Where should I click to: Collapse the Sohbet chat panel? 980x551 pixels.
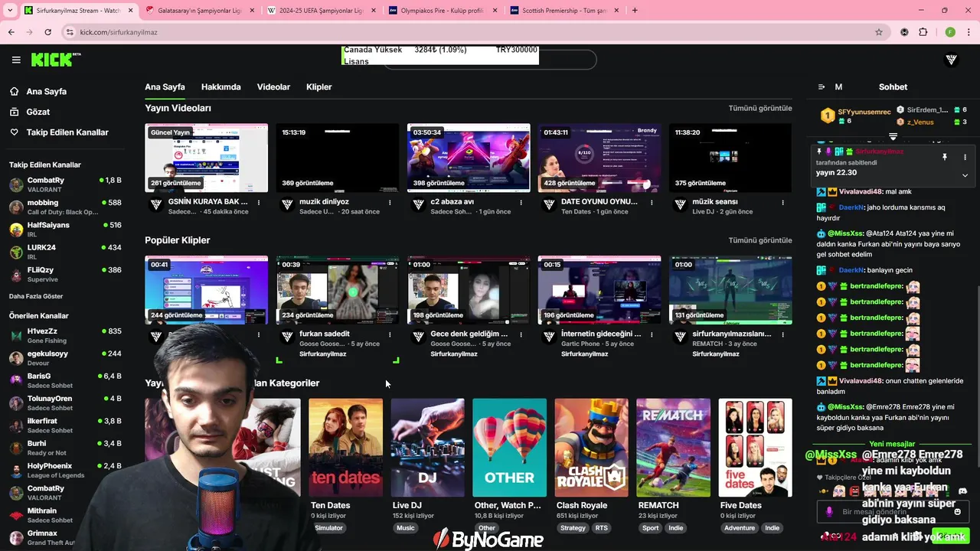point(822,87)
